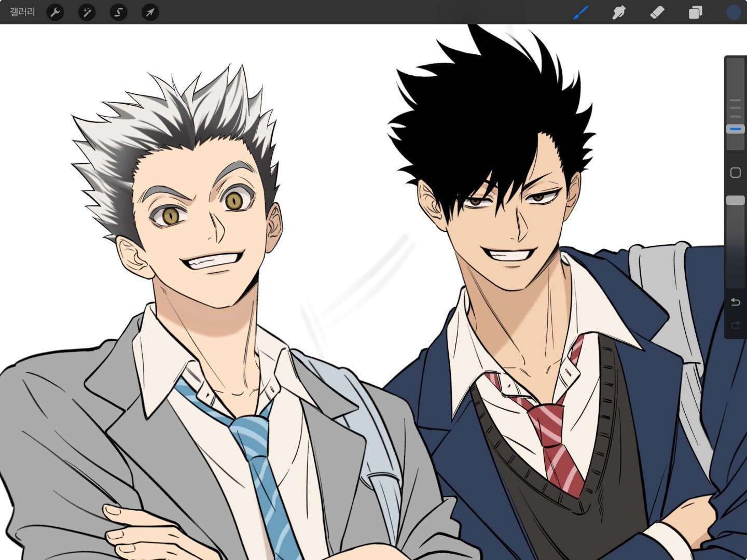Image resolution: width=747 pixels, height=560 pixels.
Task: Tap the square modify button in sidebar
Action: 735,173
